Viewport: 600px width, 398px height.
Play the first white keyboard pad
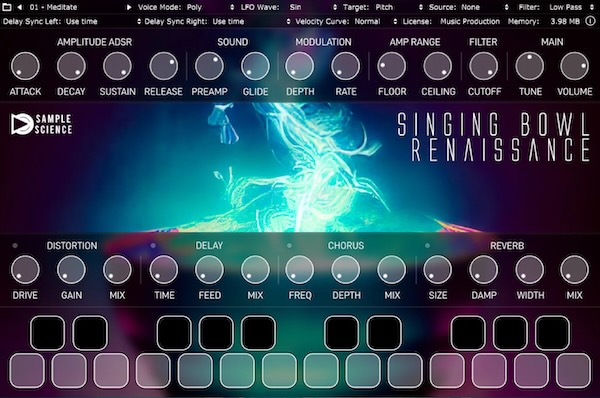[27, 371]
